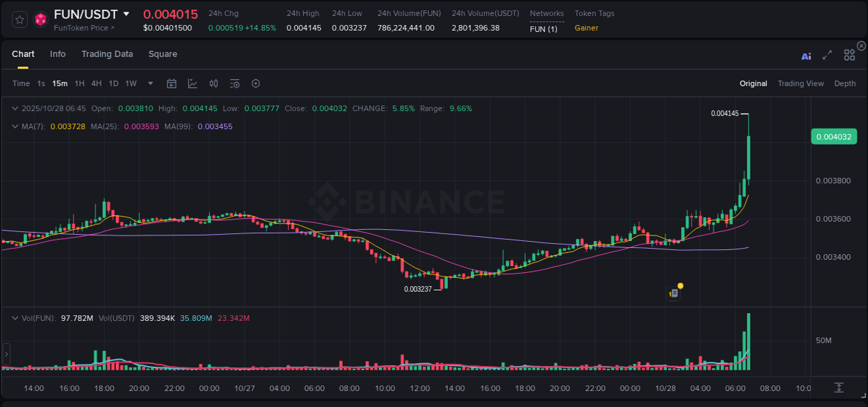Open the Square tab
Image resolution: width=868 pixels, height=407 pixels.
coord(162,54)
